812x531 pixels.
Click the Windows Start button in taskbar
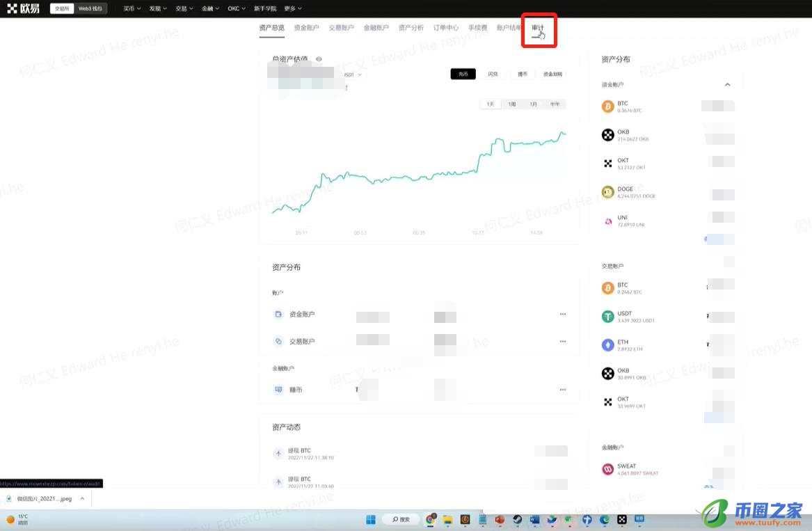371,519
